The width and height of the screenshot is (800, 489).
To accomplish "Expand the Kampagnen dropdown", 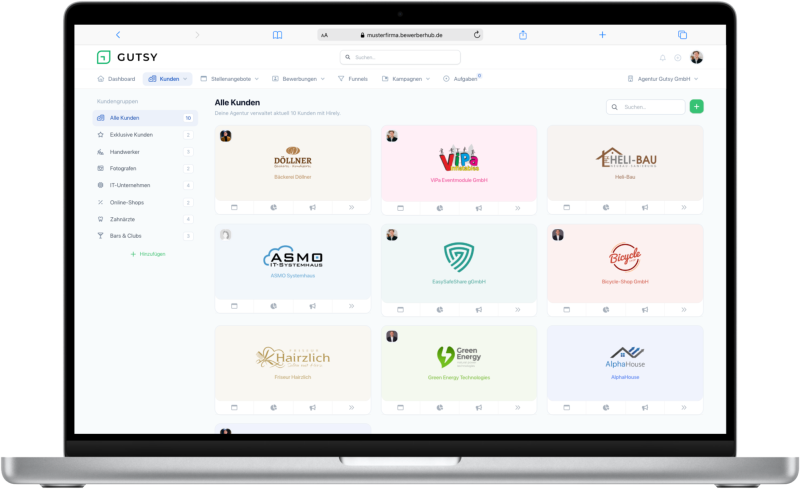I will (x=406, y=79).
